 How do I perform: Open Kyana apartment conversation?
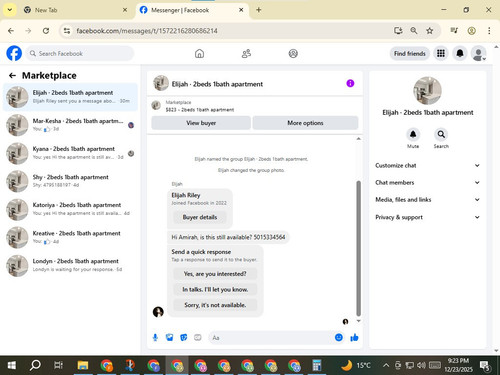click(x=70, y=153)
